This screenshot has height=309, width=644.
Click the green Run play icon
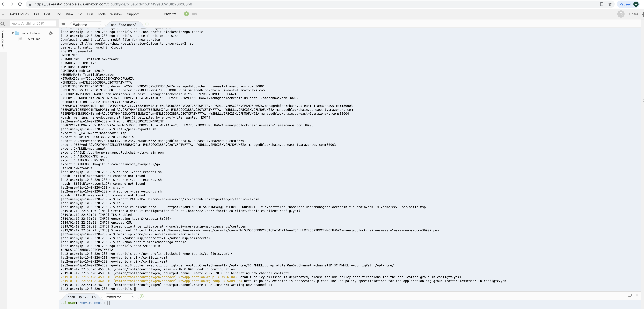point(186,14)
